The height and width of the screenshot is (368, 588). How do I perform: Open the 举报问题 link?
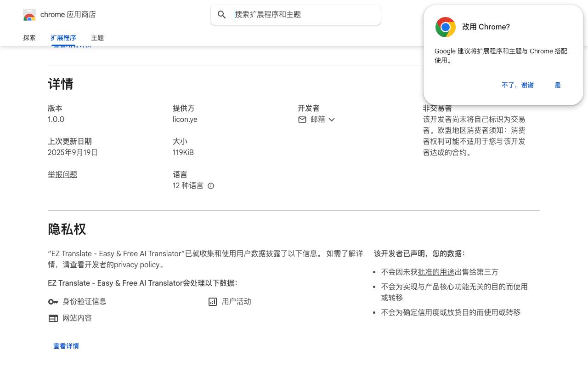click(62, 175)
